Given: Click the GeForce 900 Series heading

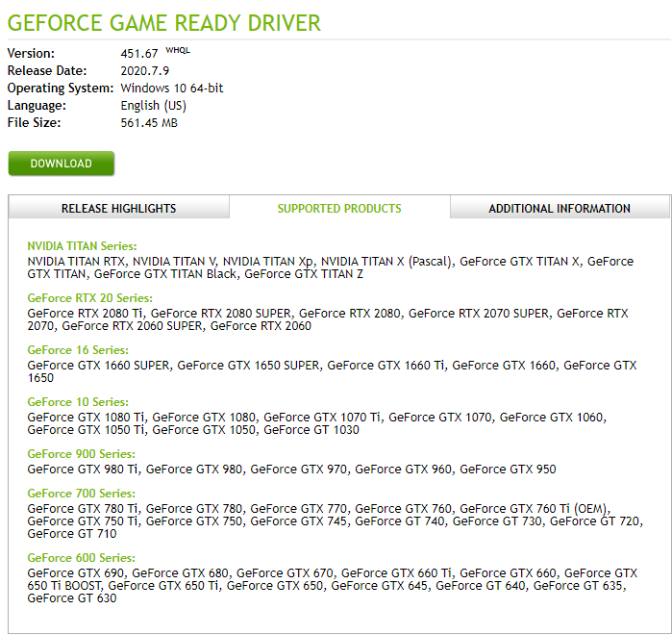Looking at the screenshot, I should [82, 453].
